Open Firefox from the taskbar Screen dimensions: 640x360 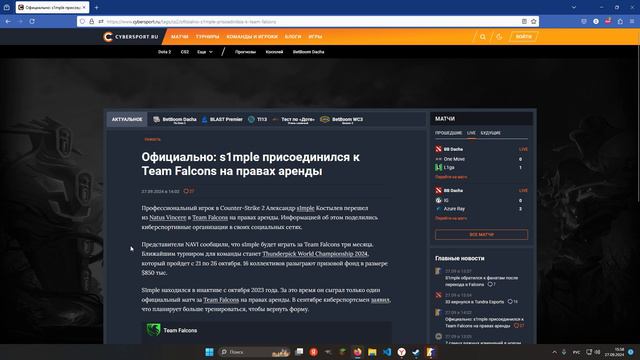pos(358,352)
